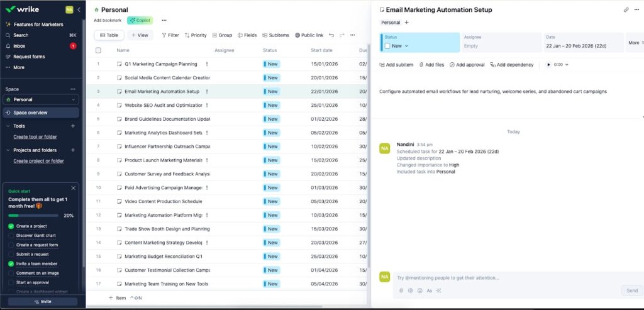Toggle the Discover Gantt chart checkbox
The height and width of the screenshot is (310, 644).
click(11, 236)
